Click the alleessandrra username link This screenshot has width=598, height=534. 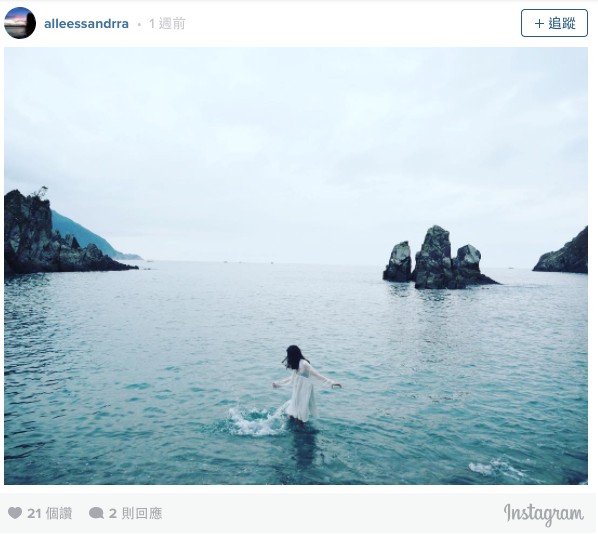pyautogui.click(x=86, y=24)
